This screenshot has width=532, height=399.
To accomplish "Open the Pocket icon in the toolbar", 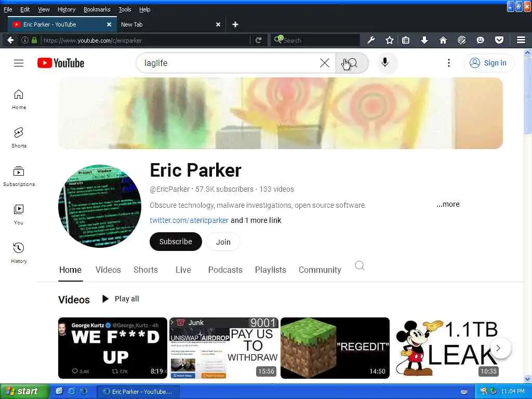I will [499, 40].
